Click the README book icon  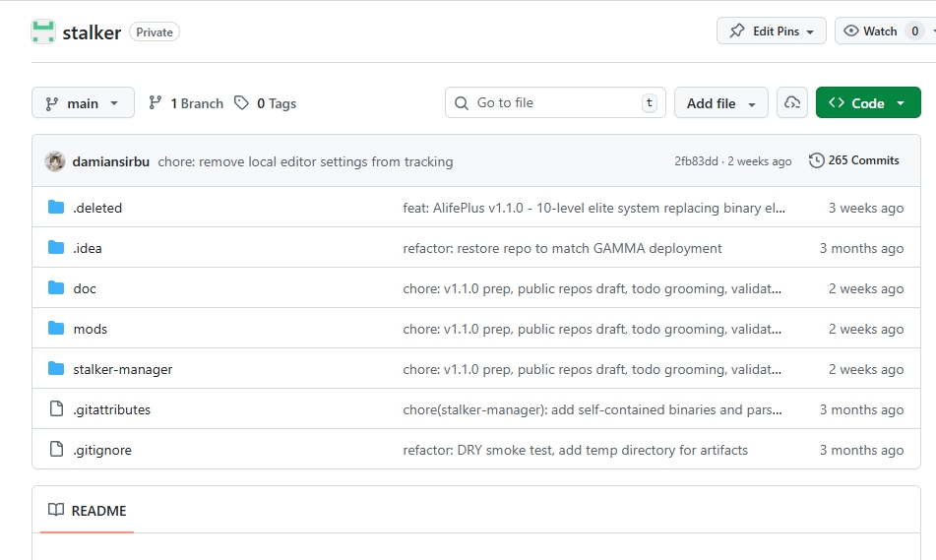(56, 510)
